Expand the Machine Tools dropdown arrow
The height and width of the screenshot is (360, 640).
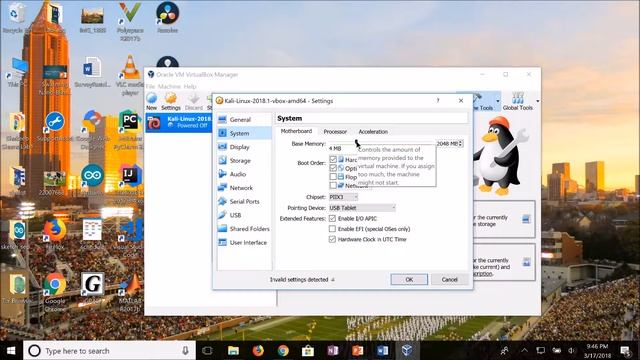pyautogui.click(x=498, y=101)
